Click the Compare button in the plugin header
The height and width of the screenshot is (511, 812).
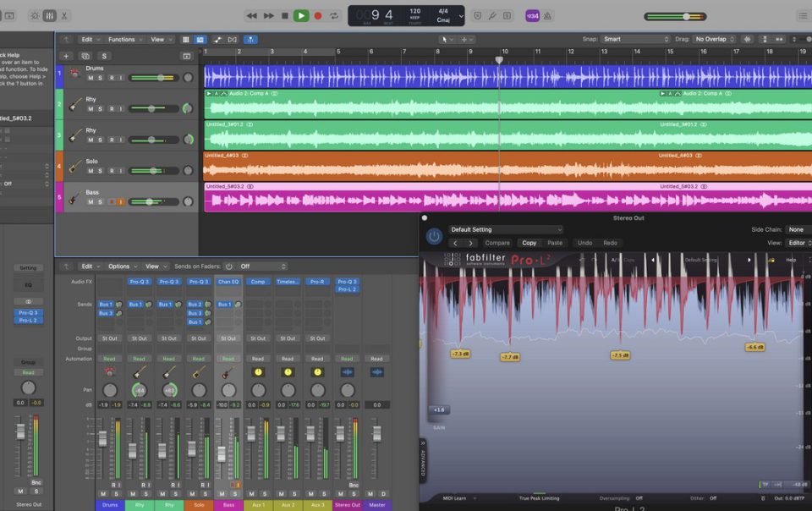497,243
